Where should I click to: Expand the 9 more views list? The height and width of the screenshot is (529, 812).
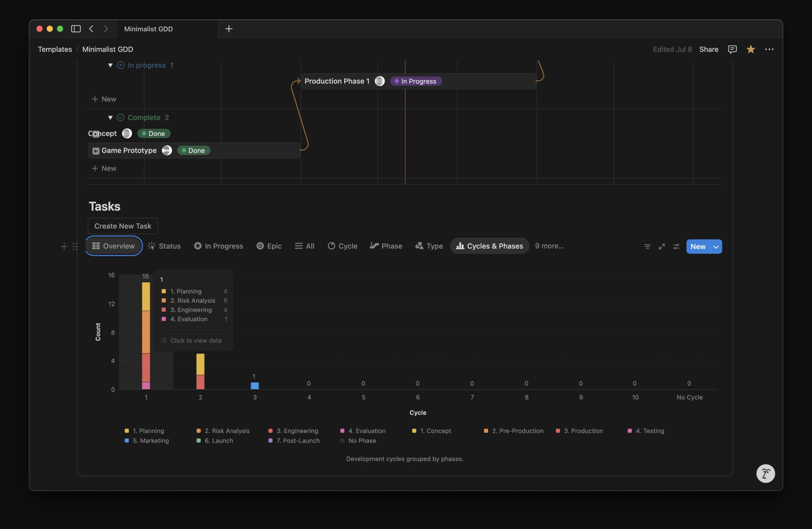(549, 245)
